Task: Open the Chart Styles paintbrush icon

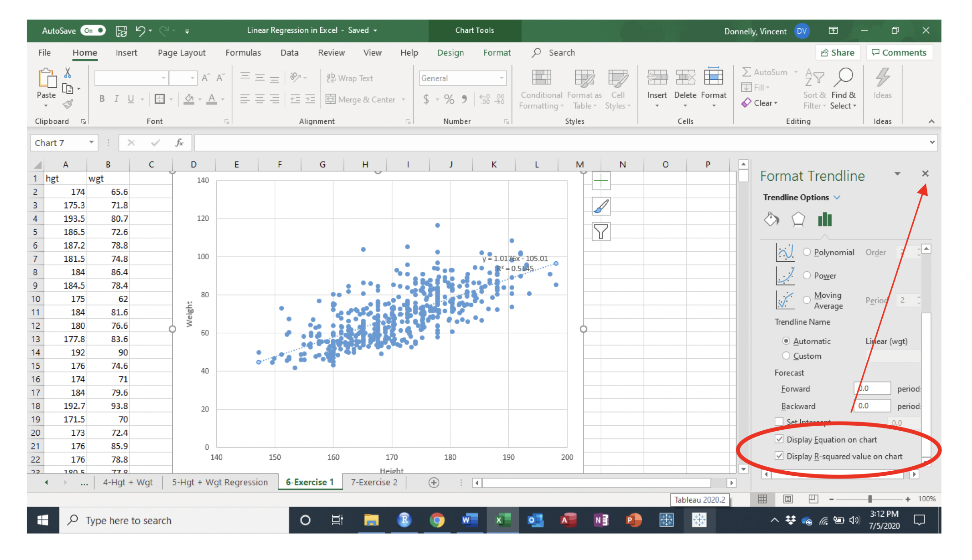Action: click(x=601, y=207)
